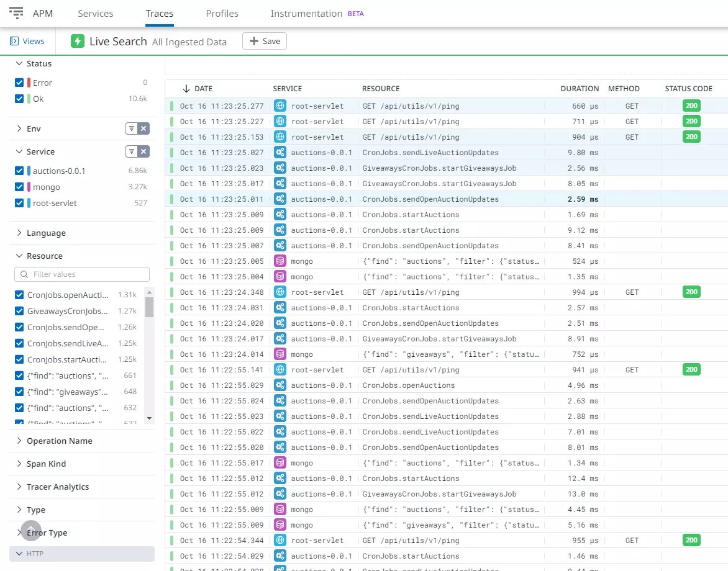This screenshot has width=728, height=571.
Task: Click the scroll-to-top arrow icon
Action: pyautogui.click(x=30, y=531)
